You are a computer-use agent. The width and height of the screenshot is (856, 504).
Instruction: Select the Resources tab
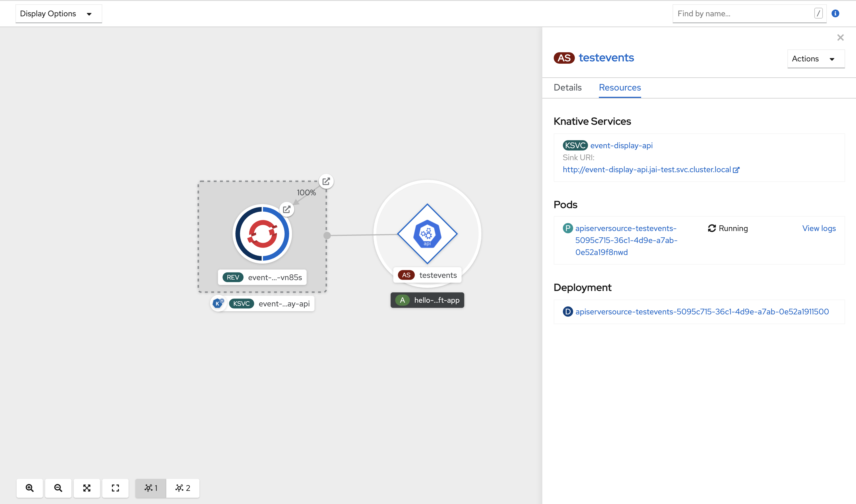(619, 87)
